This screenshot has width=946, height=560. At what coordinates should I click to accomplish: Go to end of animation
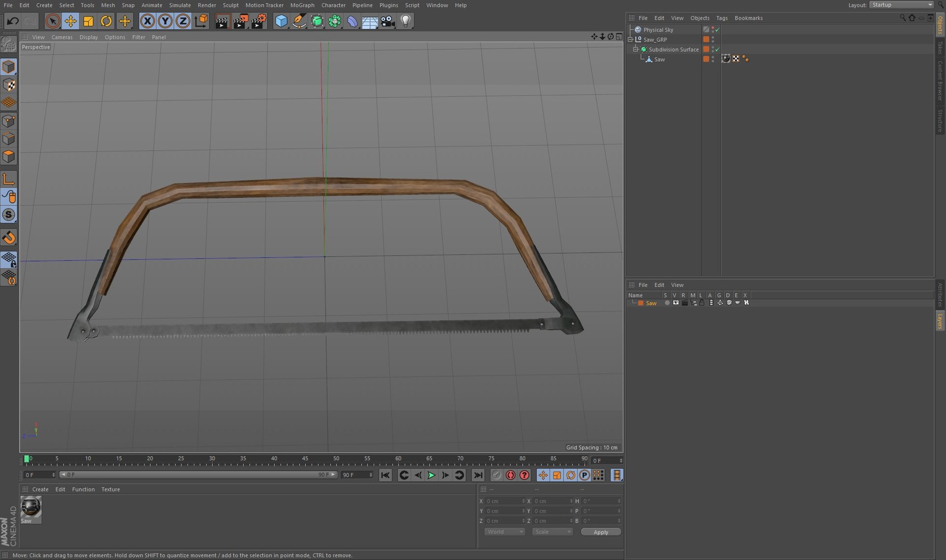478,475
